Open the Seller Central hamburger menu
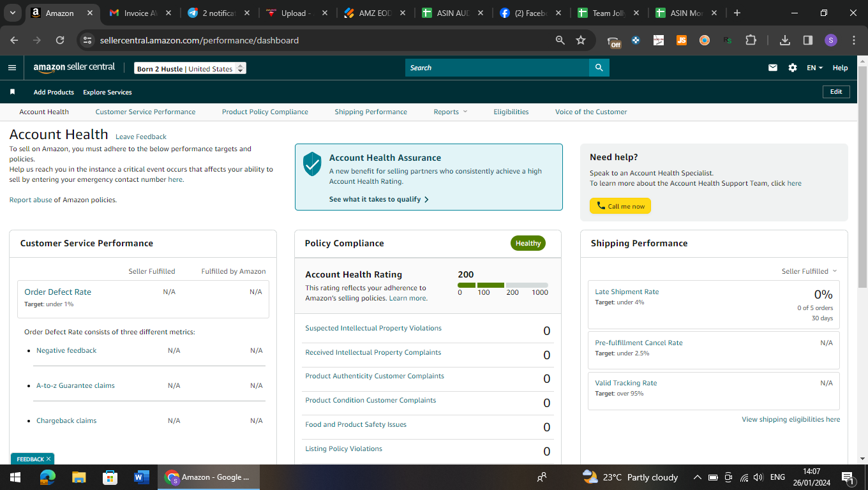This screenshot has width=868, height=490. click(12, 68)
